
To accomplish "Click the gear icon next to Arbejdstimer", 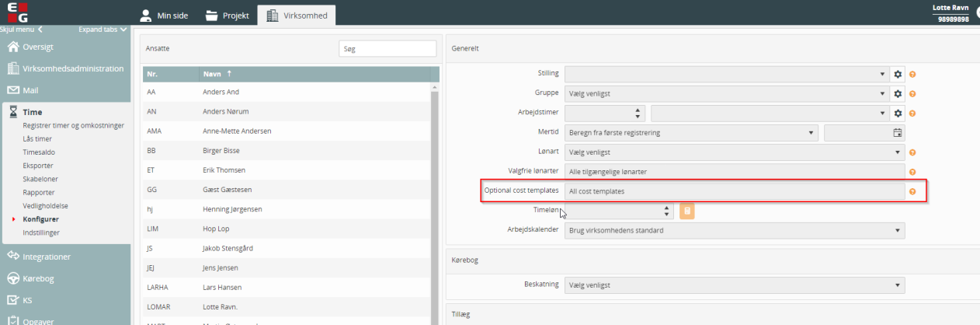I will [898, 114].
